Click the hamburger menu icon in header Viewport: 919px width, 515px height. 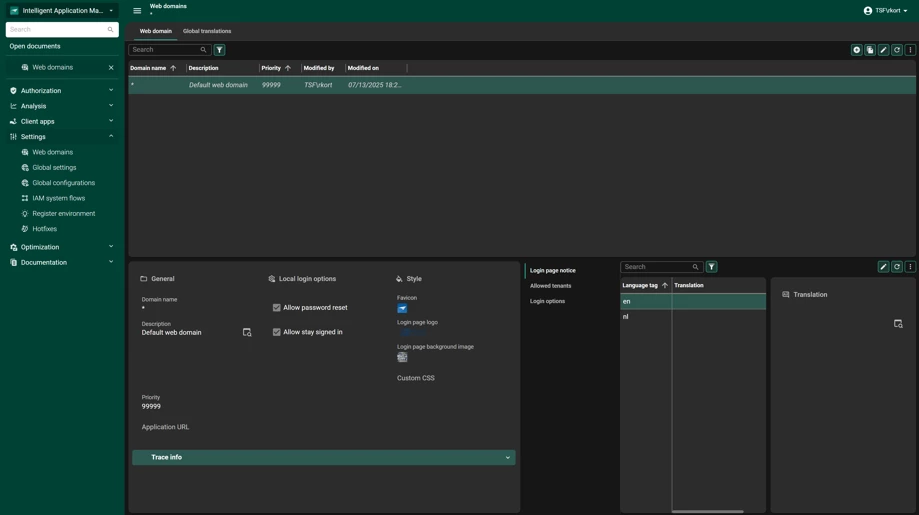tap(137, 11)
